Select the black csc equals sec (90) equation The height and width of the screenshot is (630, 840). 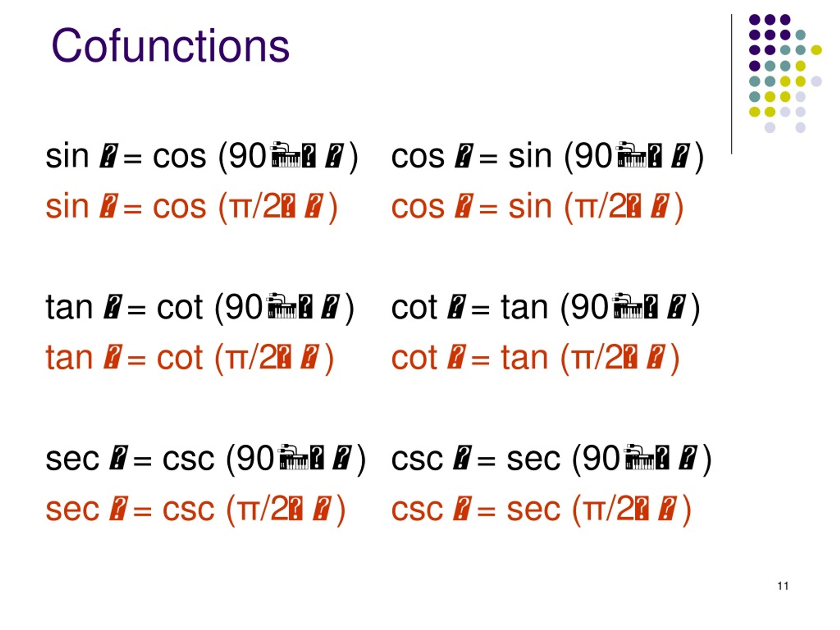551,459
